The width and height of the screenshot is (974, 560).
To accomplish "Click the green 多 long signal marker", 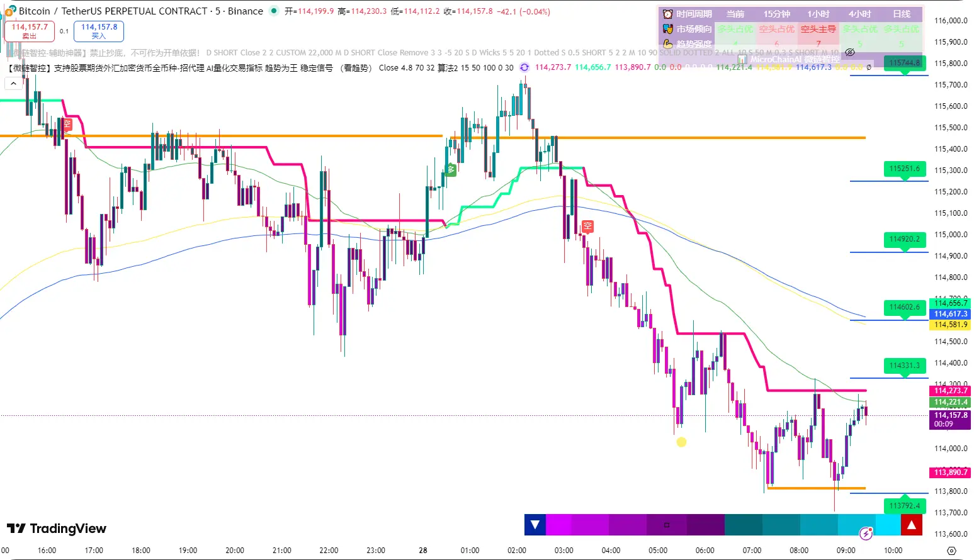I will pyautogui.click(x=451, y=170).
